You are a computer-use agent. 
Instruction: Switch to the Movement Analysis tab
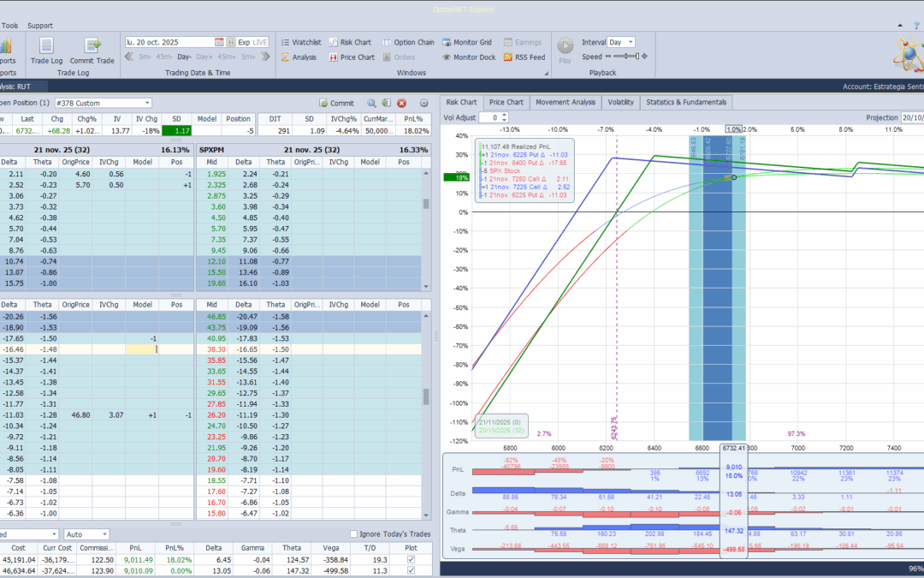click(x=566, y=102)
